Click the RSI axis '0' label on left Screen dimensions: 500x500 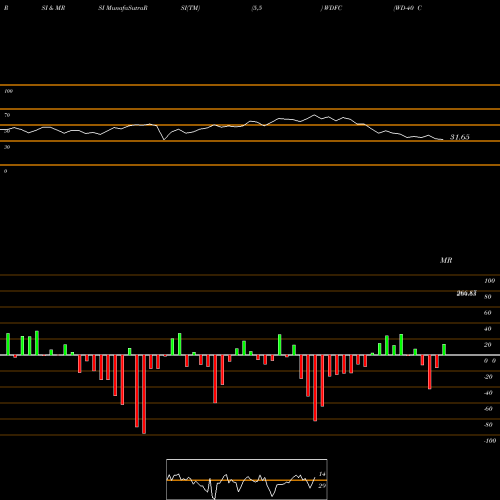(x=5, y=171)
